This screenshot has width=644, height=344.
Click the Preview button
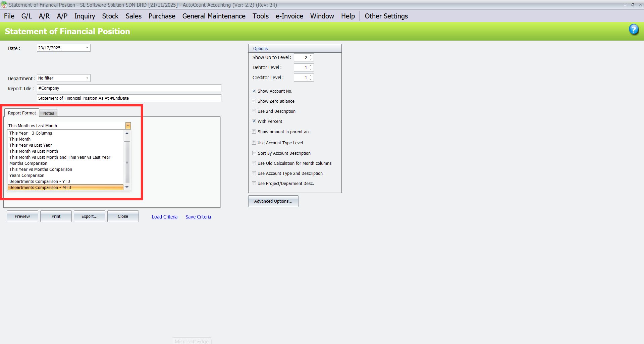[x=22, y=216]
